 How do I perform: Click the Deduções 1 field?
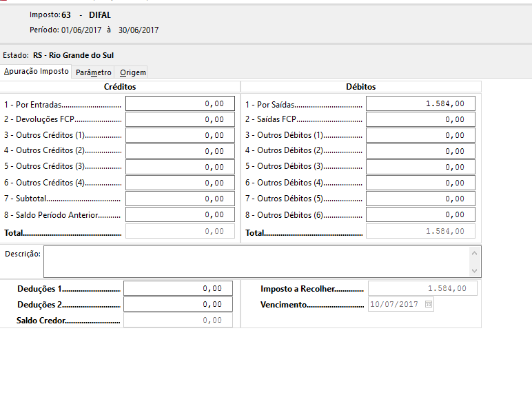click(x=178, y=288)
